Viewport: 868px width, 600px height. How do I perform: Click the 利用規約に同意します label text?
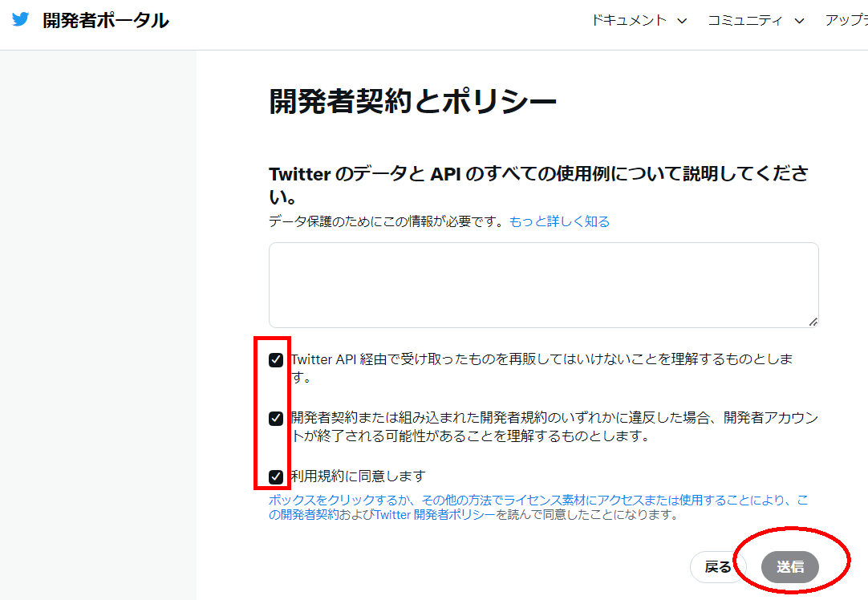pos(358,476)
